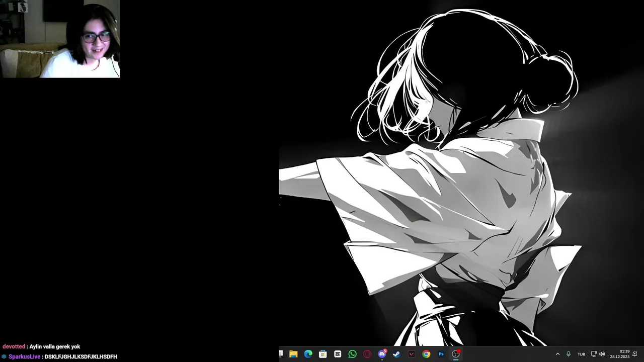Open the volume speaker icon
This screenshot has width=644, height=362.
click(x=602, y=354)
